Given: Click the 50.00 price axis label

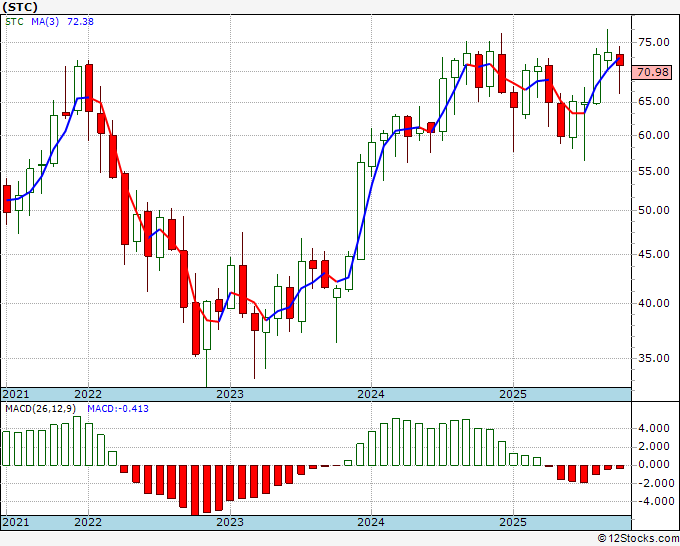Looking at the screenshot, I should tap(654, 210).
